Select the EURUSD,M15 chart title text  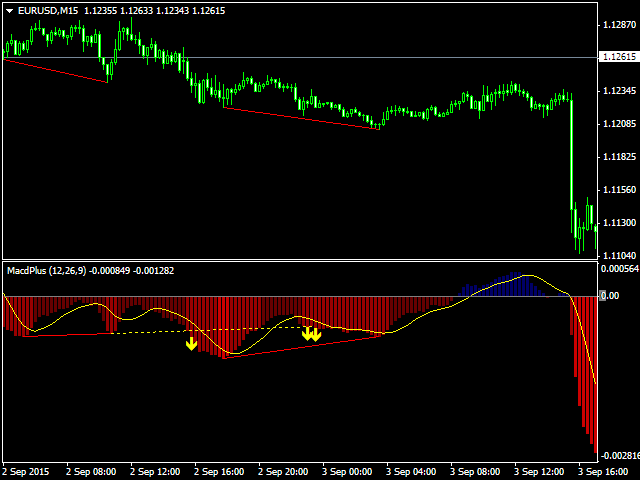click(x=48, y=11)
